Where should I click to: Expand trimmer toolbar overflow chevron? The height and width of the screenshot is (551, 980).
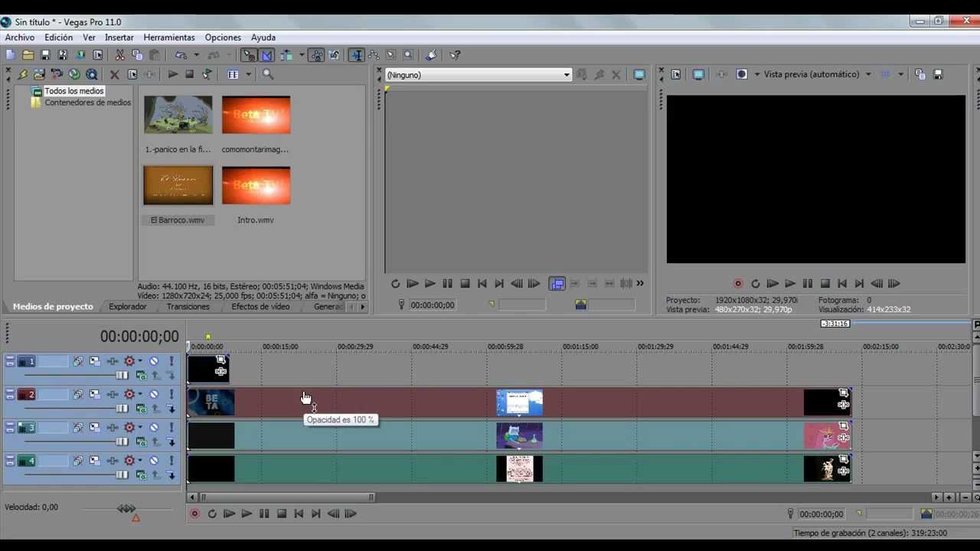coord(640,284)
